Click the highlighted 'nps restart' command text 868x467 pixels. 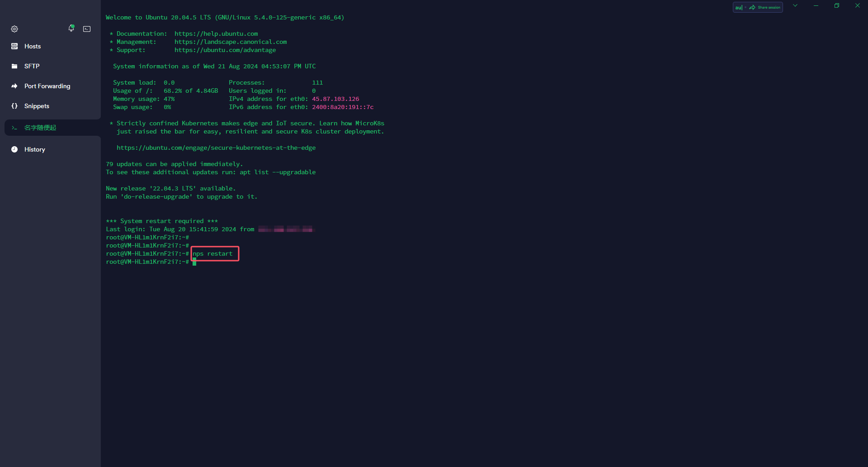213,254
